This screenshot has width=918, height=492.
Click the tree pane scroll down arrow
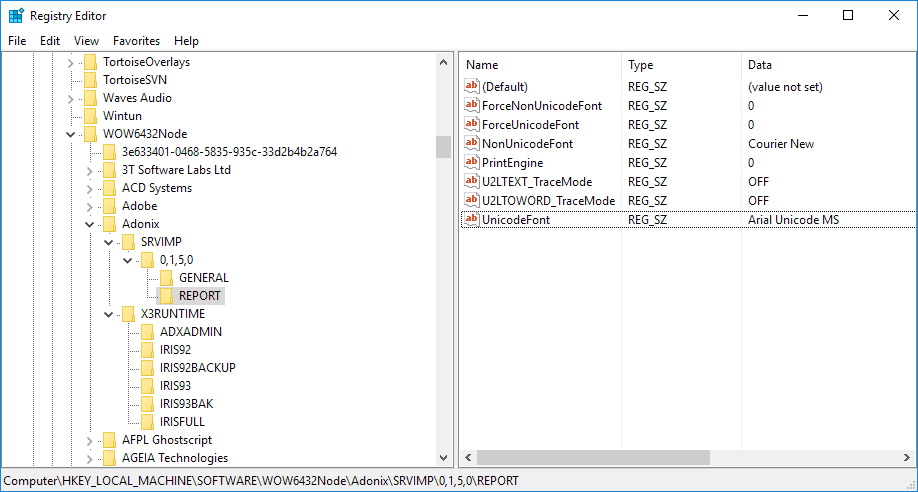click(443, 458)
